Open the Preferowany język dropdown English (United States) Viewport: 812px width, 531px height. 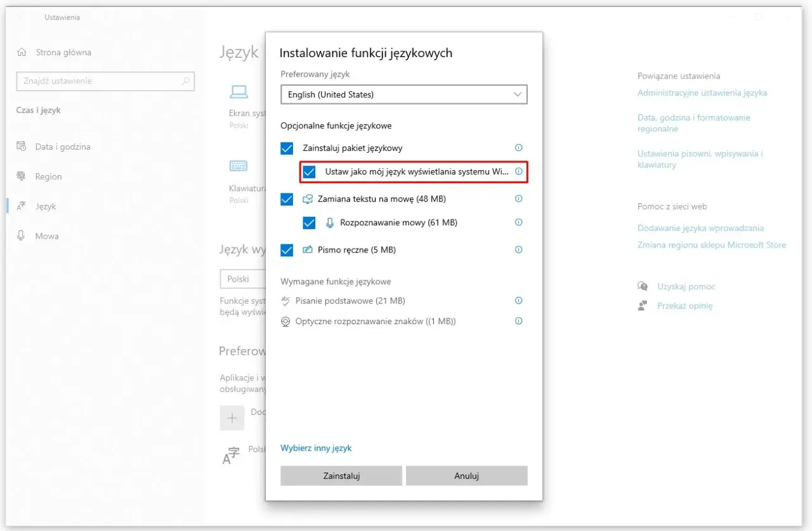pyautogui.click(x=404, y=95)
